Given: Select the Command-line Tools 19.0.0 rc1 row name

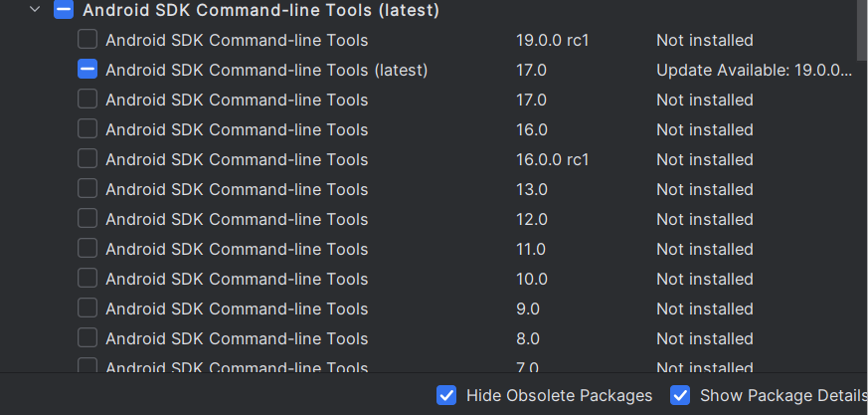Looking at the screenshot, I should (237, 40).
